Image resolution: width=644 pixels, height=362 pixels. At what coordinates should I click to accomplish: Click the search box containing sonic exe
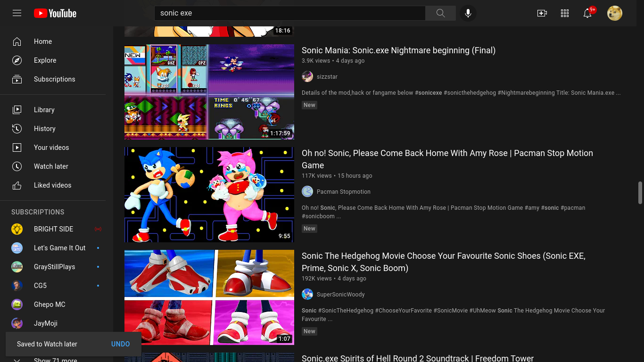290,13
